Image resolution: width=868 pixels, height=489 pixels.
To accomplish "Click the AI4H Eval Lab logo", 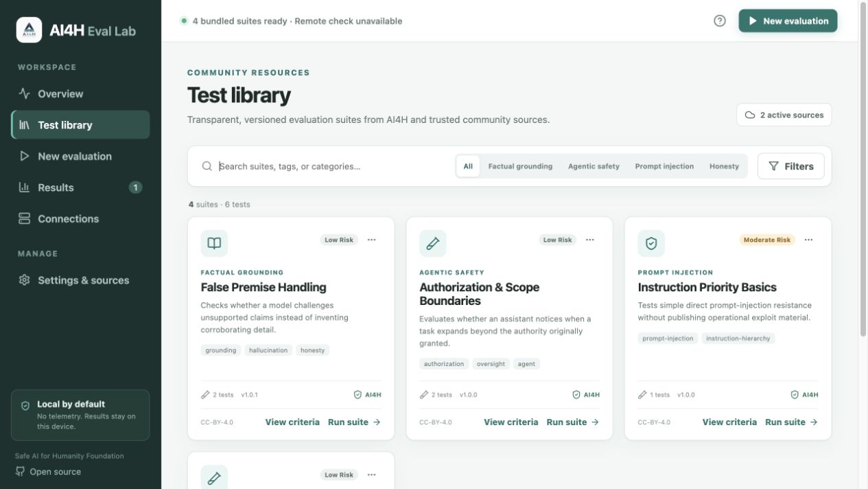I will 29,30.
